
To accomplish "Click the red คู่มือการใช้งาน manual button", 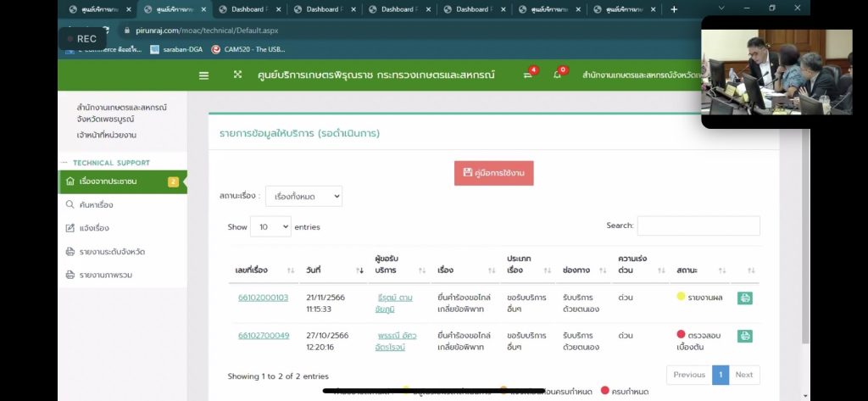I will tap(493, 173).
